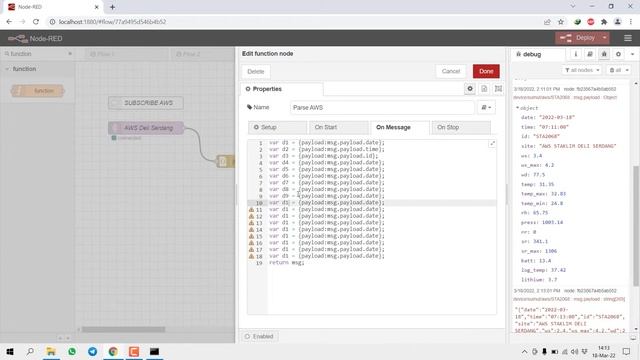
Task: Click the debug panel vertical scrollbar
Action: coord(636,226)
